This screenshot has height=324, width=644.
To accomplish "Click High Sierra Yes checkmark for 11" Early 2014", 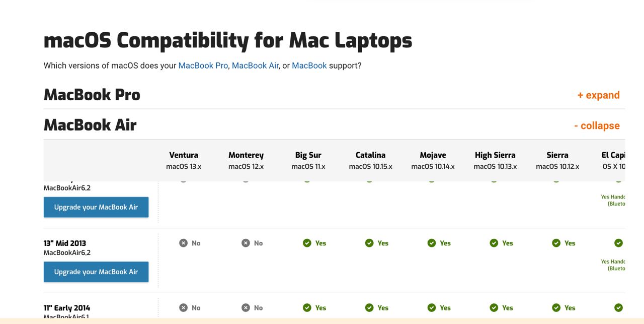I will (x=494, y=307).
